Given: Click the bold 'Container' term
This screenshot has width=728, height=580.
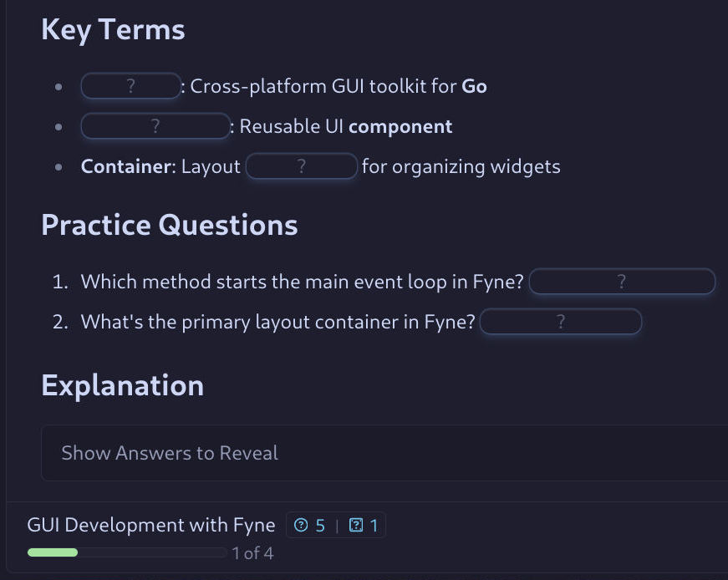Looking at the screenshot, I should [x=125, y=166].
